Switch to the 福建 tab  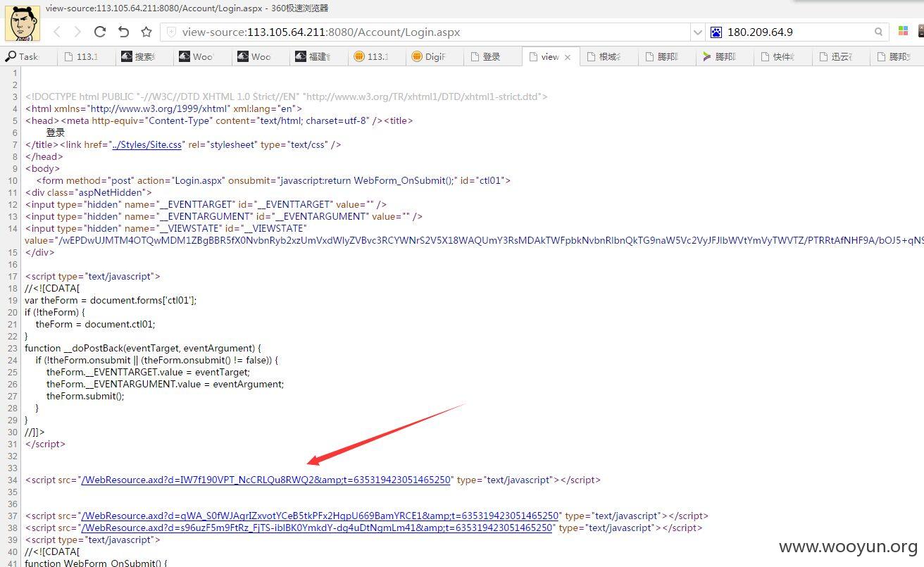[318, 56]
